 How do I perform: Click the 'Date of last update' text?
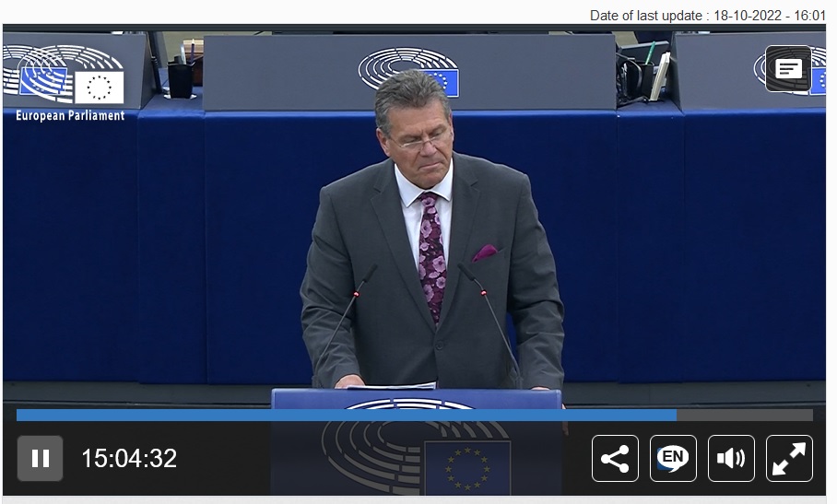(x=708, y=16)
